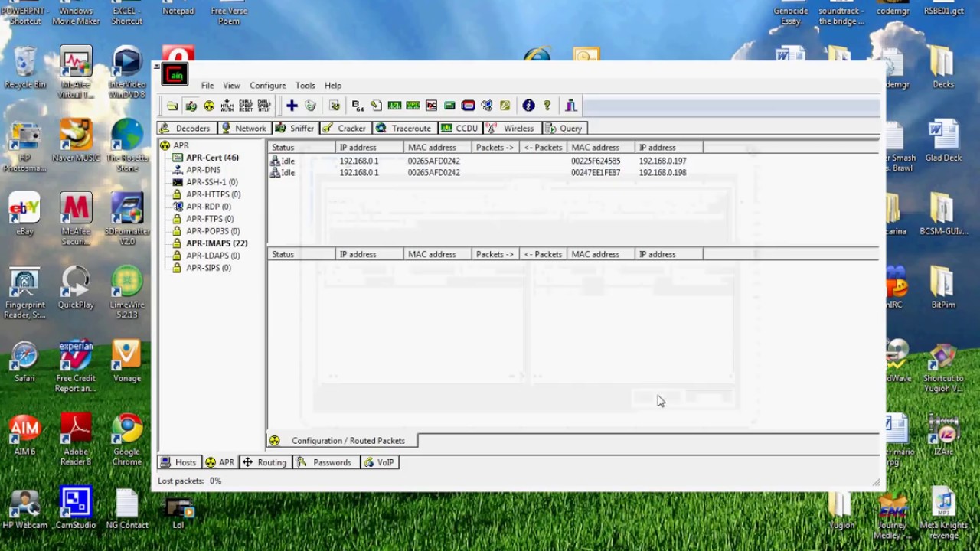
Task: Open the Google Chrome desktop shortcut
Action: click(127, 440)
